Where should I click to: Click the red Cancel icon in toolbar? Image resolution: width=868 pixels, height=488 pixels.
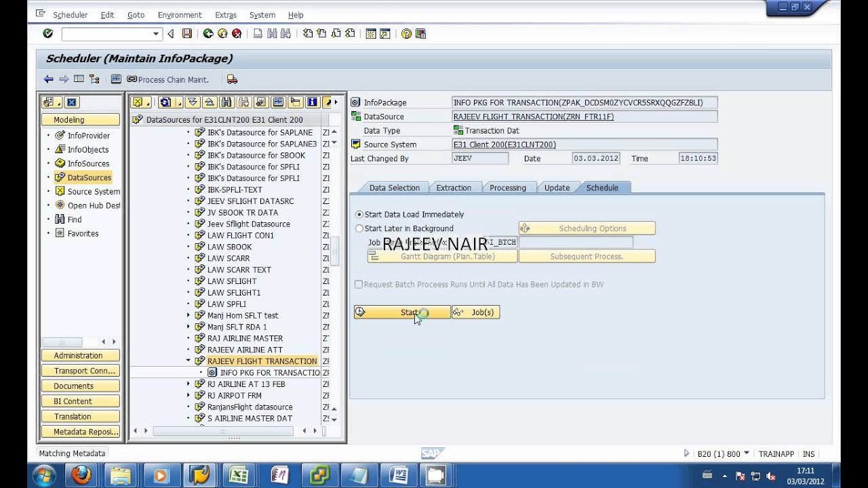[236, 33]
